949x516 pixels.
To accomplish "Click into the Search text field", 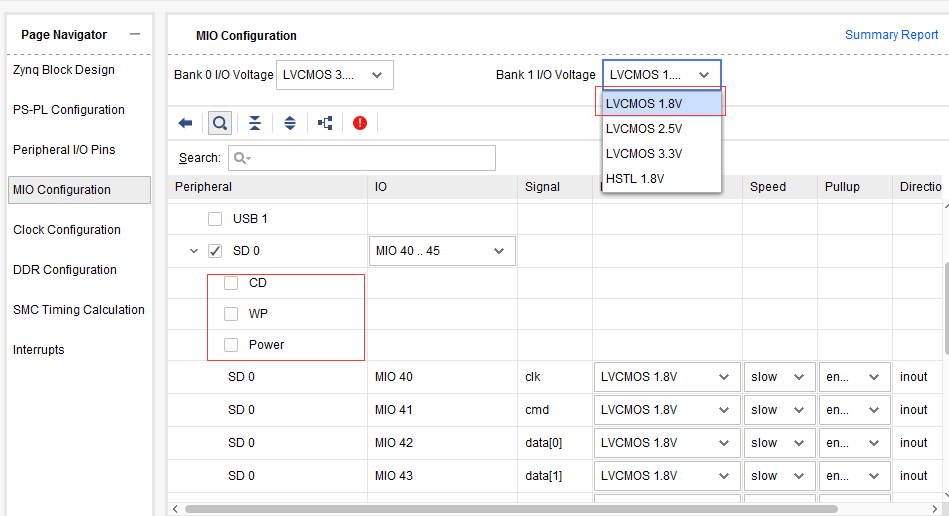I will point(362,158).
